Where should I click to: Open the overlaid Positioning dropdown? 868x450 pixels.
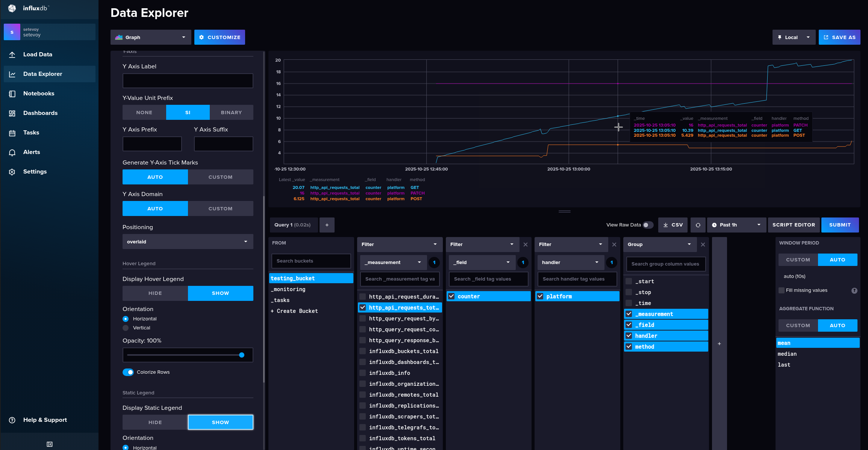(x=188, y=242)
